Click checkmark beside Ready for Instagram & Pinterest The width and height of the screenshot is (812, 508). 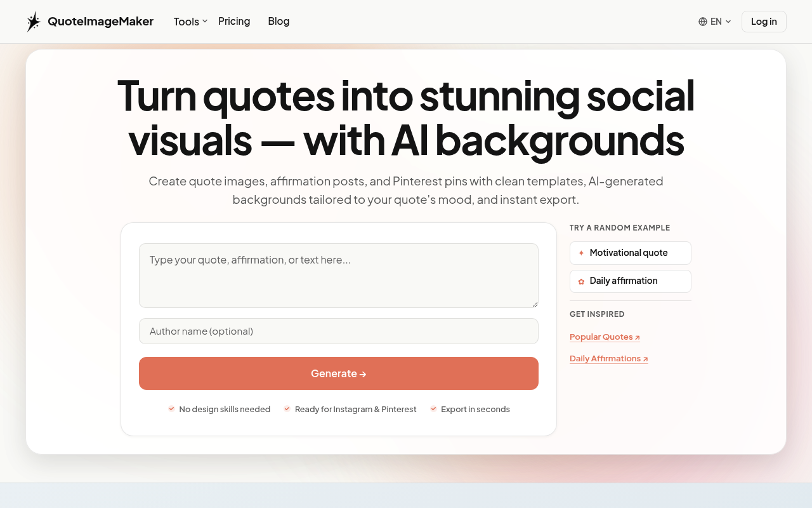pos(287,409)
